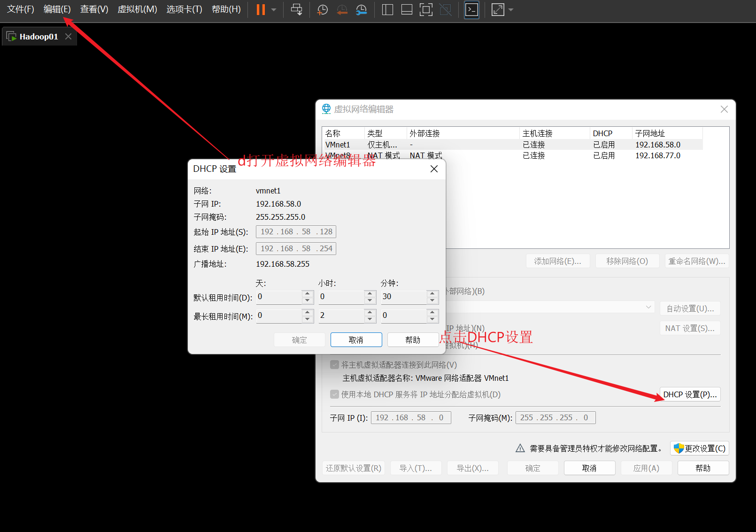
Task: Click the 移除网络(O) button
Action: 627,262
